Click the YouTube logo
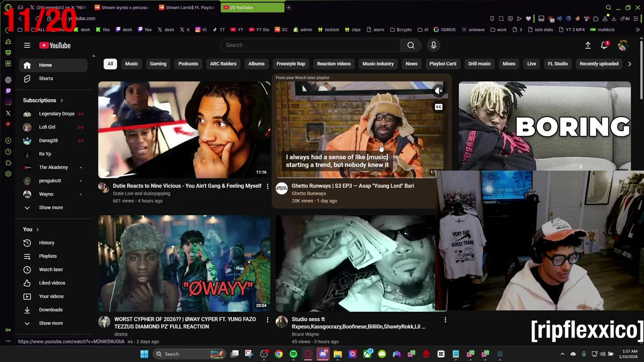Viewport: 644px width, 362px height. click(55, 45)
